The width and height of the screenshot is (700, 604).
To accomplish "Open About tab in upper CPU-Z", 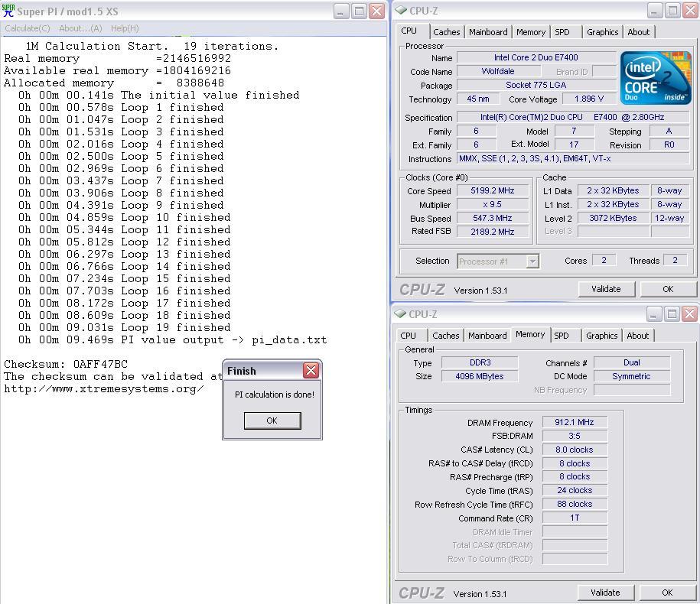I will click(x=638, y=32).
